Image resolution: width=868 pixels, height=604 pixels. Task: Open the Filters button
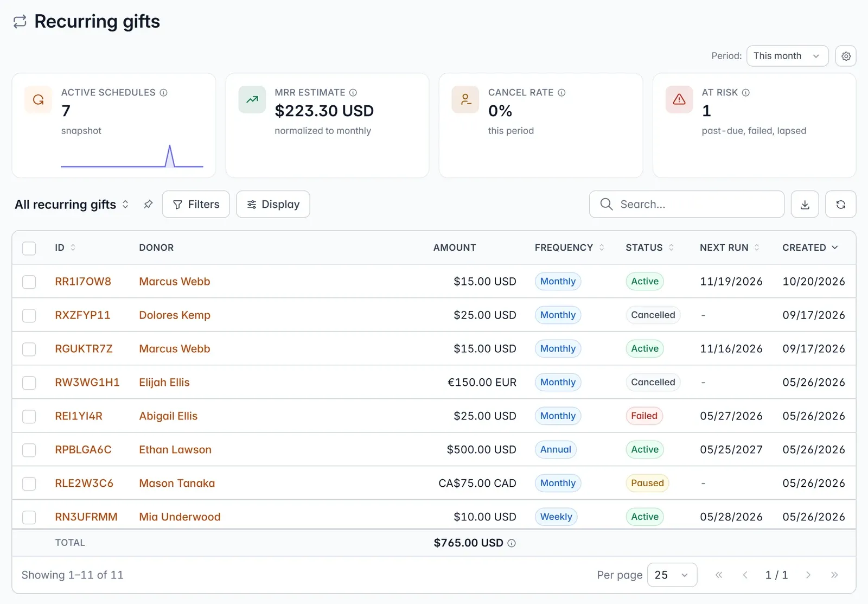(x=196, y=204)
